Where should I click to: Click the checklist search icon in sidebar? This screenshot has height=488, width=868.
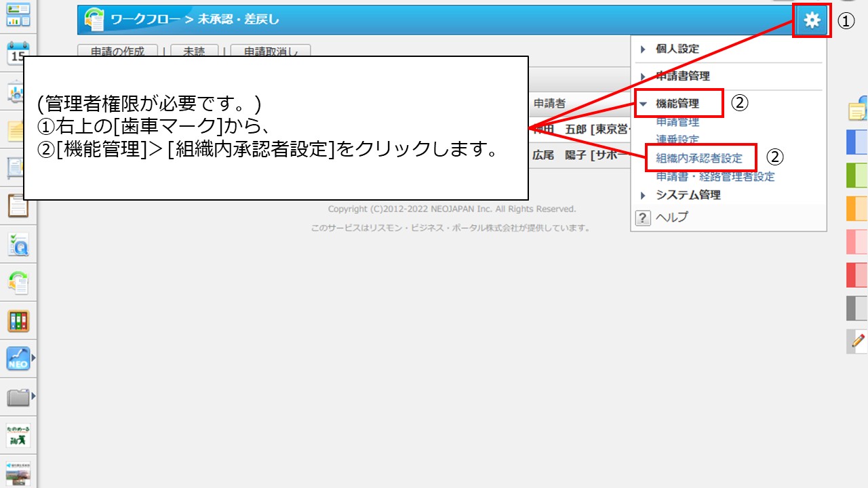[x=18, y=244]
